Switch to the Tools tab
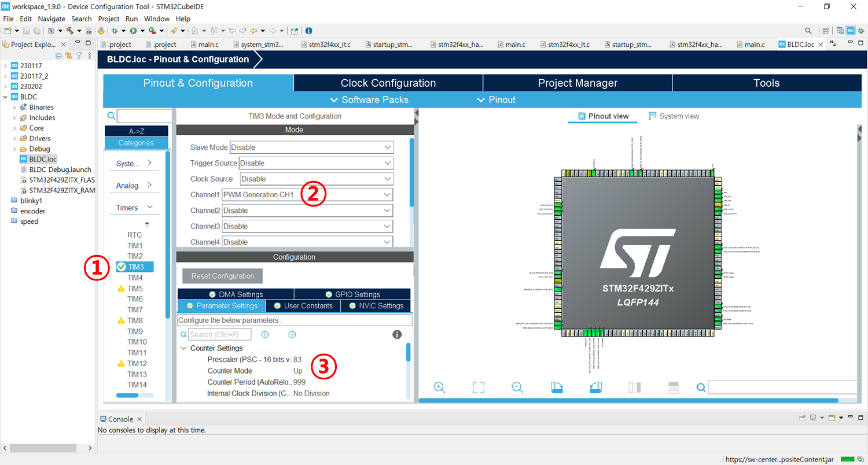Screen dimensions: 868x465 [x=766, y=83]
